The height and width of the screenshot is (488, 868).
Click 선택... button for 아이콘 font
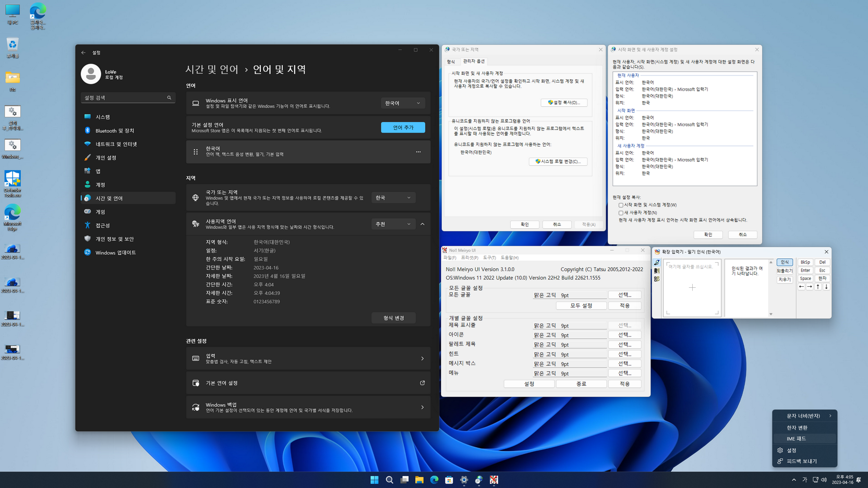pyautogui.click(x=624, y=335)
